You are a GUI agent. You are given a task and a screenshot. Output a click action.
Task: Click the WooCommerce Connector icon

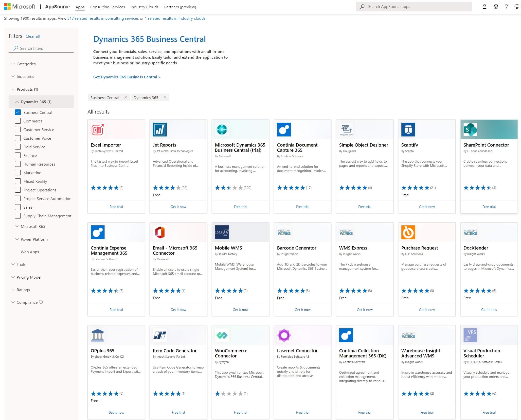[222, 335]
